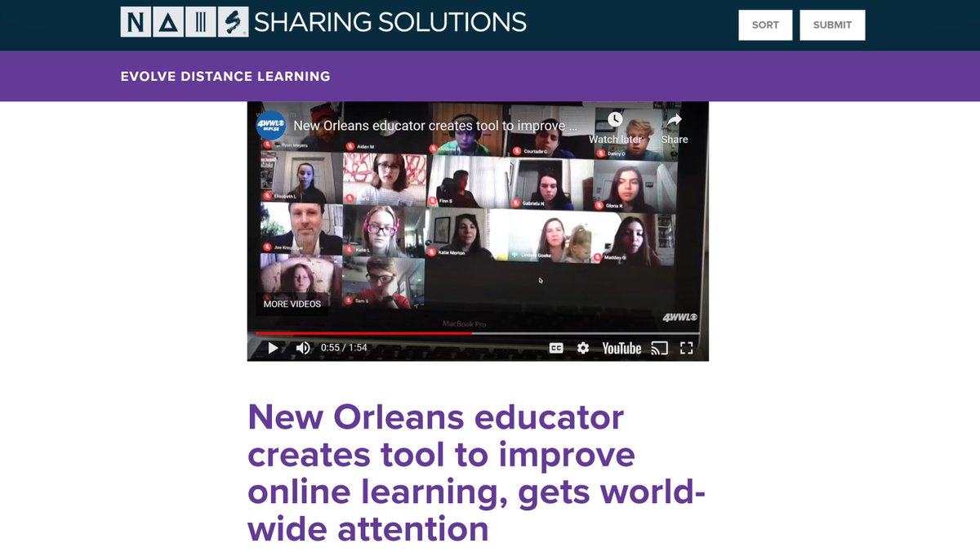Cast the video to another device
Screen dimensions: 980x552
(x=657, y=347)
